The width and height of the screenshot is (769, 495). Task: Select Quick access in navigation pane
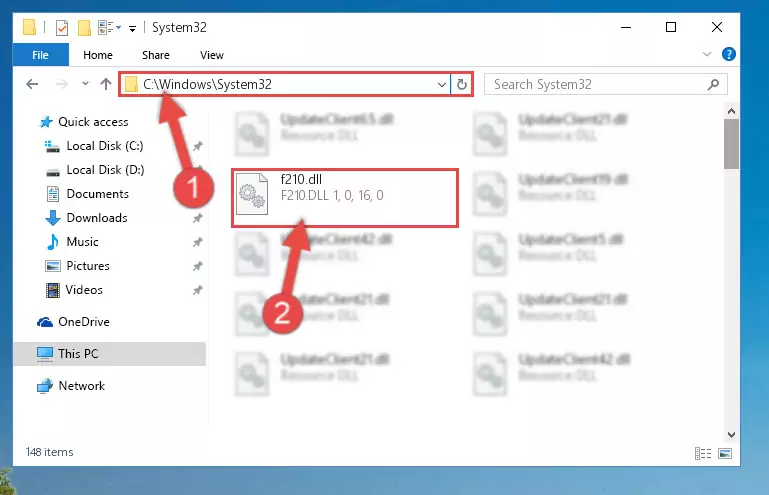pyautogui.click(x=93, y=122)
